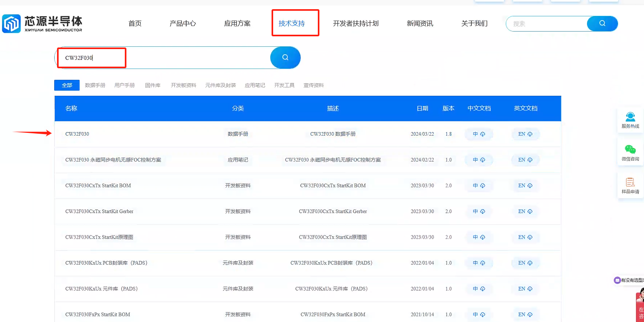
Task: Download English CW32F030KxUx 元件库 file
Action: coord(526,289)
